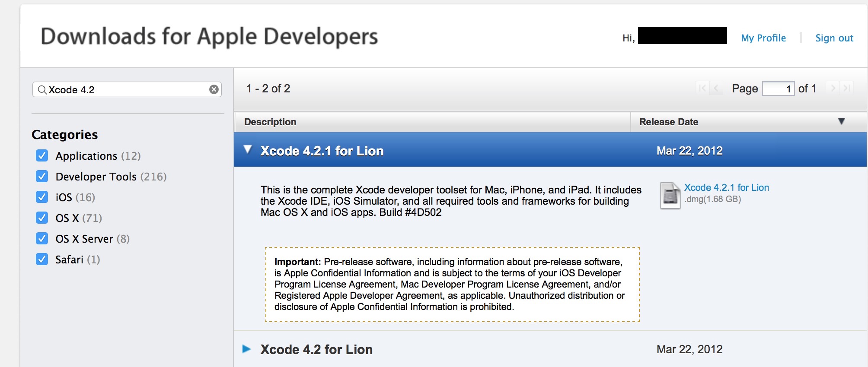Screen dimensions: 868x367
Task: Click the search magnifier icon
Action: pyautogui.click(x=42, y=90)
